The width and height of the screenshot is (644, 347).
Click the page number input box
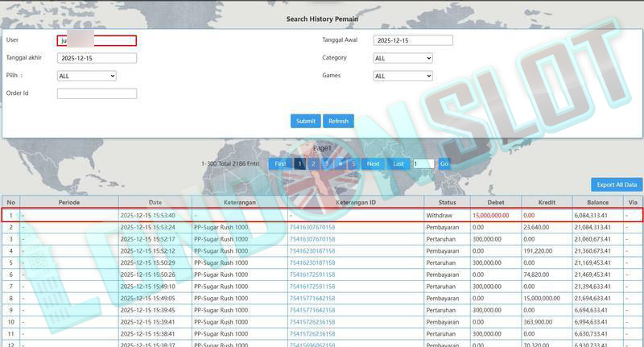(x=423, y=163)
